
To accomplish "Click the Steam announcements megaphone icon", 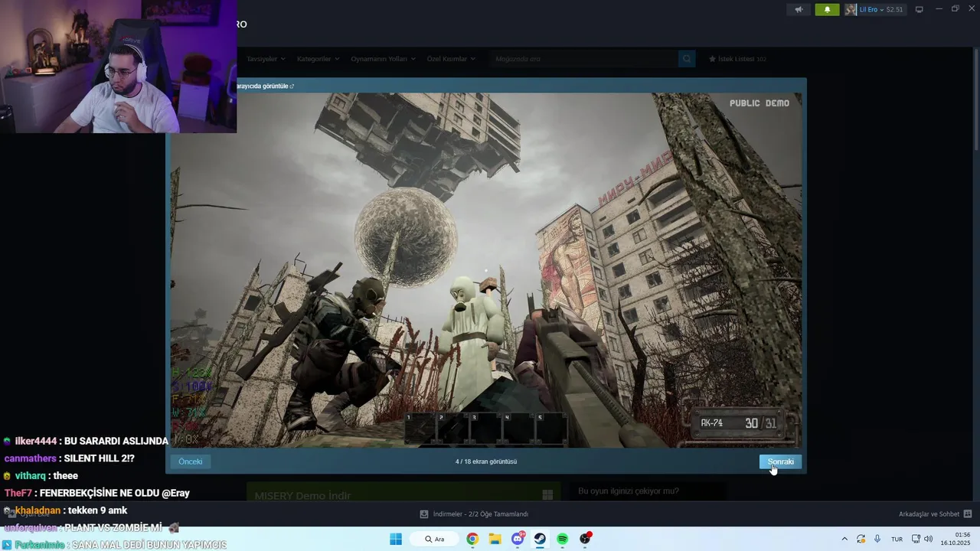I will [x=799, y=10].
